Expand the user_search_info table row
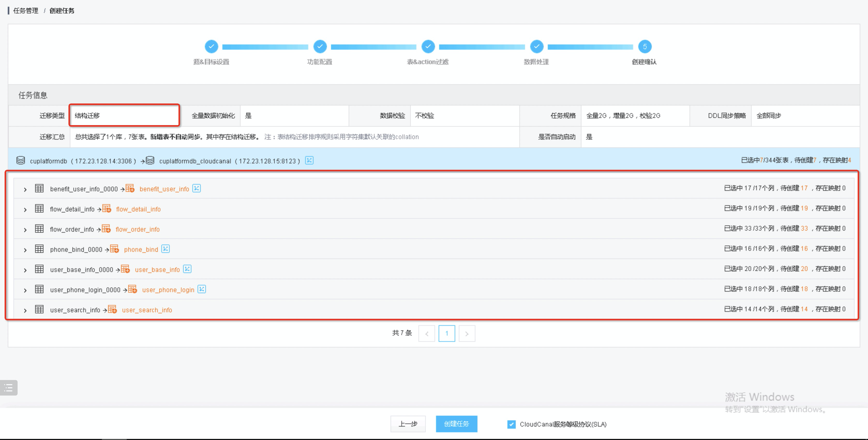This screenshot has height=440, width=868. (25, 310)
